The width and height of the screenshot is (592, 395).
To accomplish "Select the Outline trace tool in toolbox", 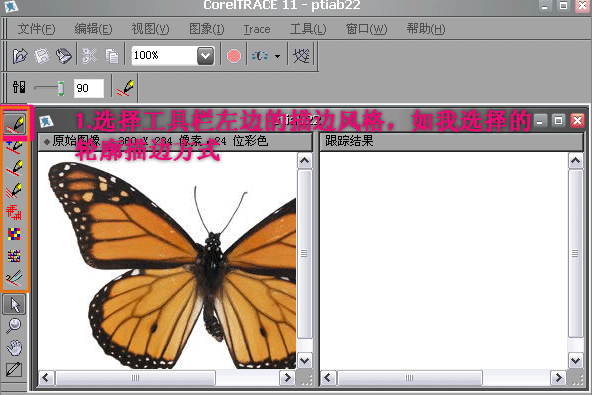I will (15, 124).
